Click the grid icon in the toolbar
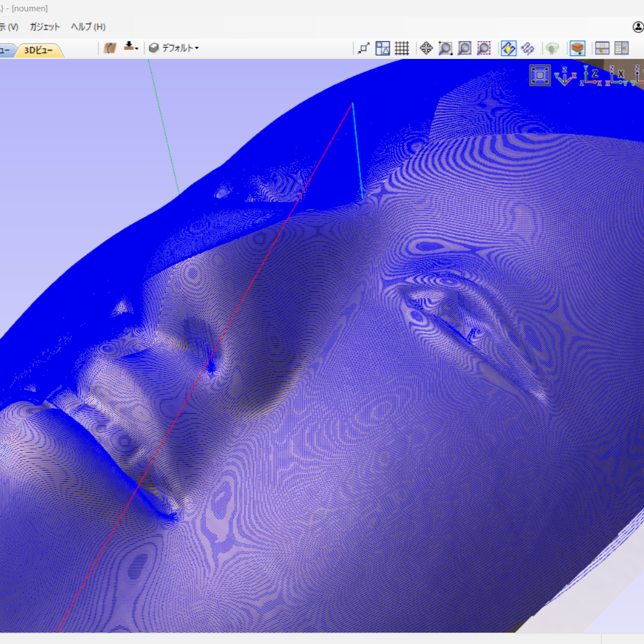The width and height of the screenshot is (644, 644). pyautogui.click(x=402, y=48)
